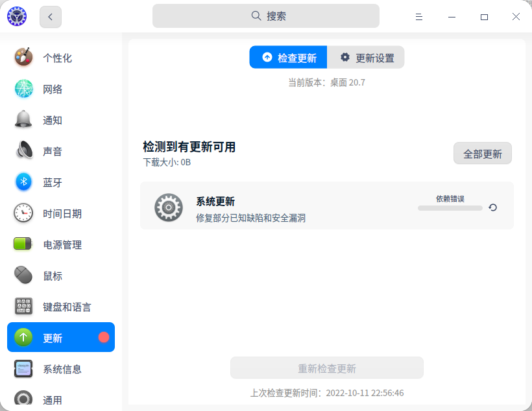Image resolution: width=532 pixels, height=411 pixels.
Task: Click the retry icon beside dependency error
Action: click(492, 208)
